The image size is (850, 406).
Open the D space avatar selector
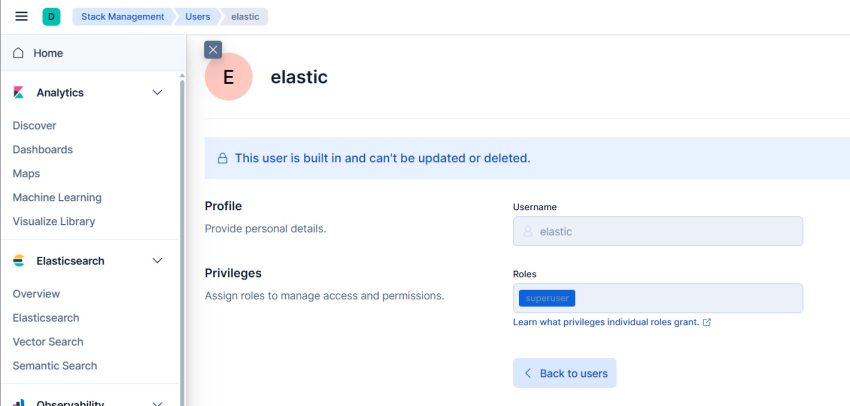click(51, 16)
